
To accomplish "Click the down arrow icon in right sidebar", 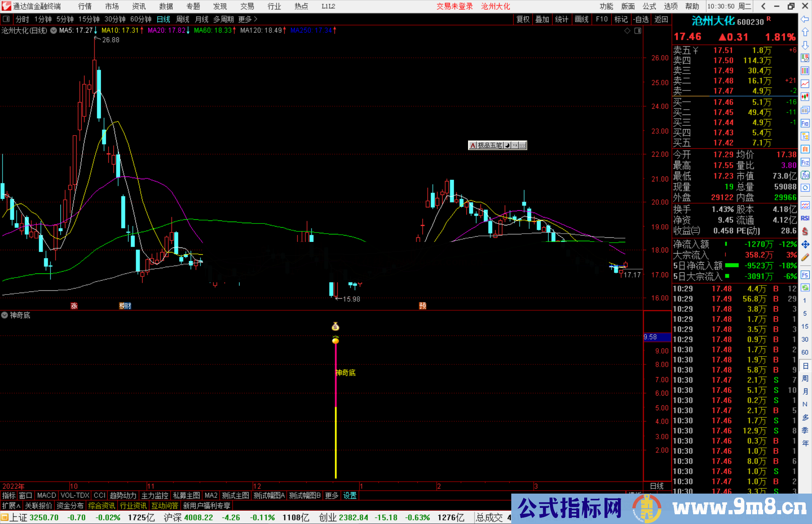I will [805, 45].
